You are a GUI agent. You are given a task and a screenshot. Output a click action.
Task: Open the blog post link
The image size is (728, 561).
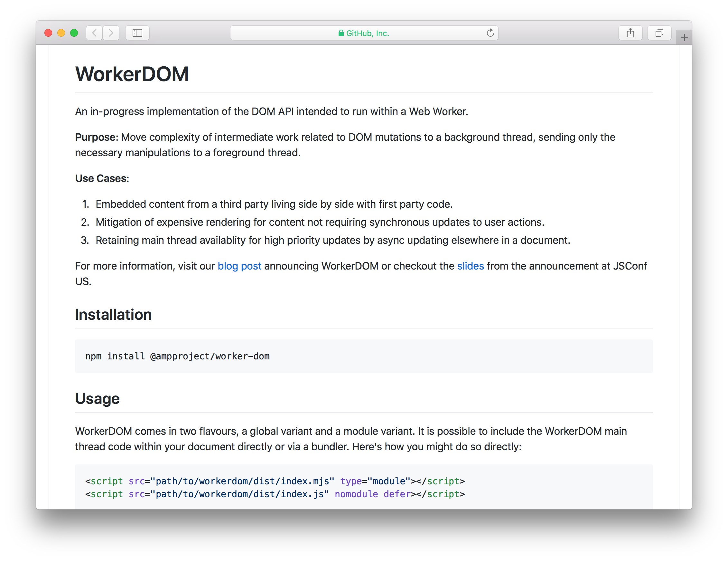[x=239, y=266]
